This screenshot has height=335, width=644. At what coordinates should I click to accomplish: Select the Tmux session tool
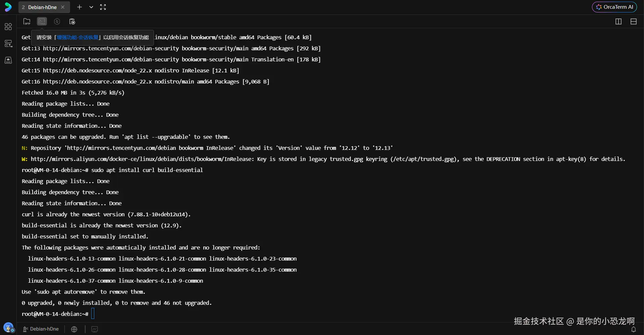click(42, 21)
